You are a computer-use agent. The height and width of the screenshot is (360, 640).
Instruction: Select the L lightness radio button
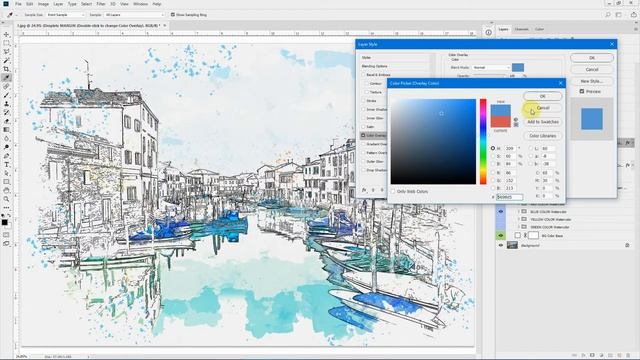[x=531, y=148]
